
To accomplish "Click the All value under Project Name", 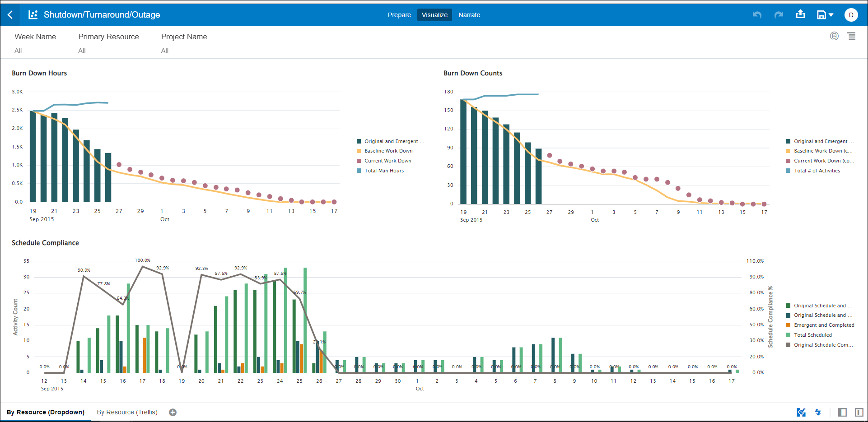I will pos(165,51).
